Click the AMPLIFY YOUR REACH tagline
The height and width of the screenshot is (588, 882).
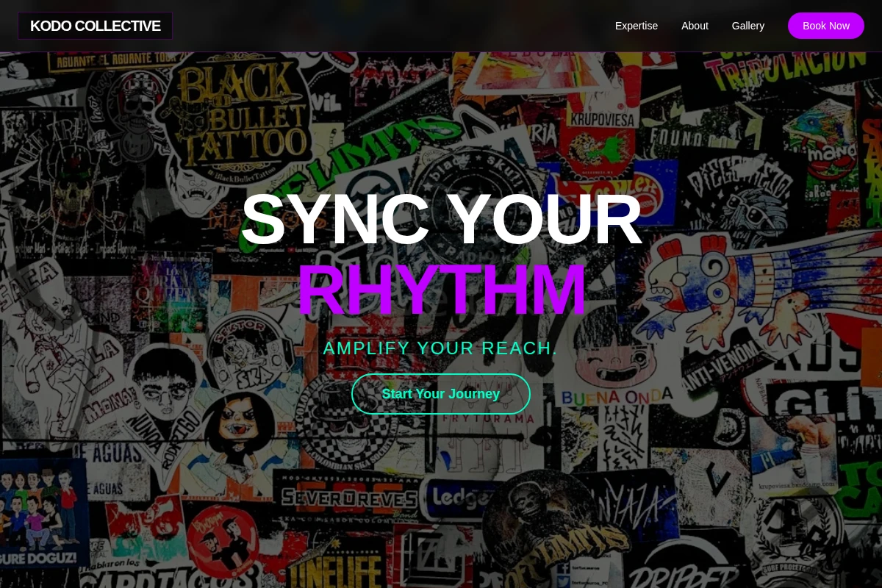tap(441, 348)
